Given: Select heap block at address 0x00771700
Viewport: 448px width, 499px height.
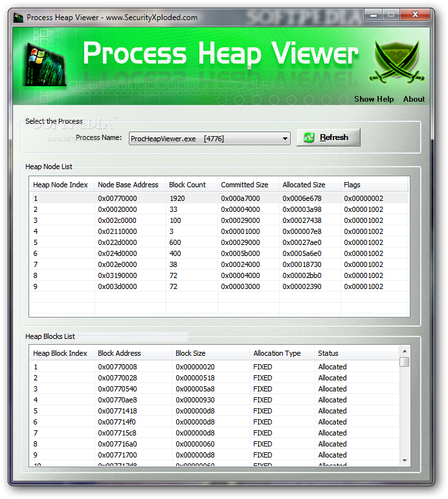Looking at the screenshot, I should (214, 455).
